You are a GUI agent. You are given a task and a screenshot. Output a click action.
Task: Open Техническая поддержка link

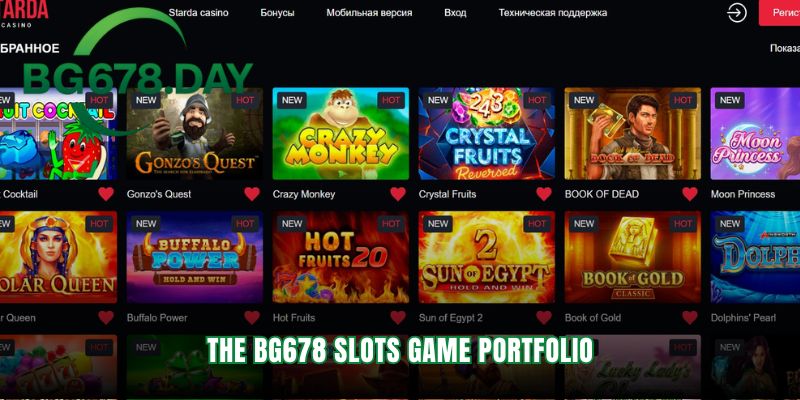(553, 13)
